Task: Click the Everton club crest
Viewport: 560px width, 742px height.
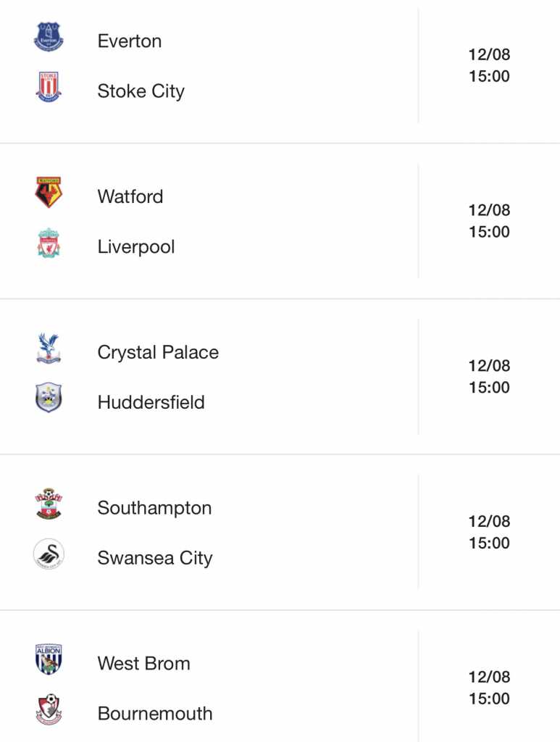Action: [49, 37]
